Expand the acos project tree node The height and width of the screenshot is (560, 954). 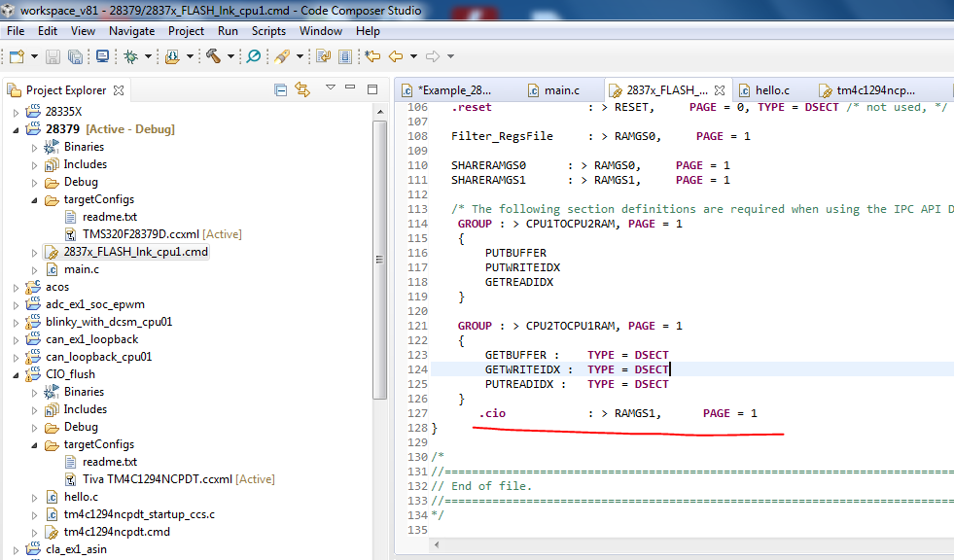16,287
